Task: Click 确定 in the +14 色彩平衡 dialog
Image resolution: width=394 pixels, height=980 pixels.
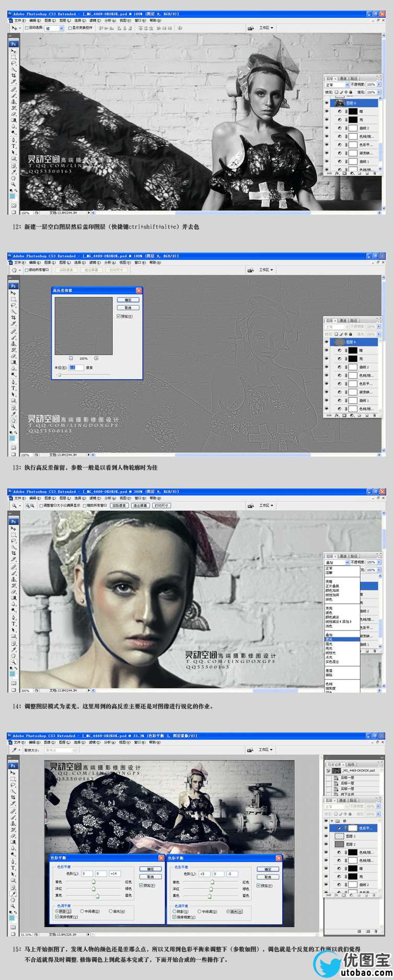Action: pyautogui.click(x=150, y=869)
